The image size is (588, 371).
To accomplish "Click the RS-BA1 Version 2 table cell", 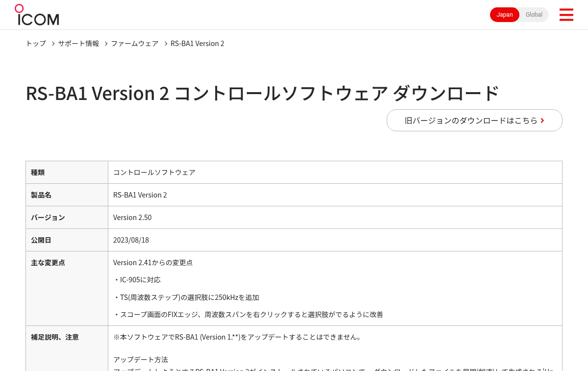I will pos(335,195).
